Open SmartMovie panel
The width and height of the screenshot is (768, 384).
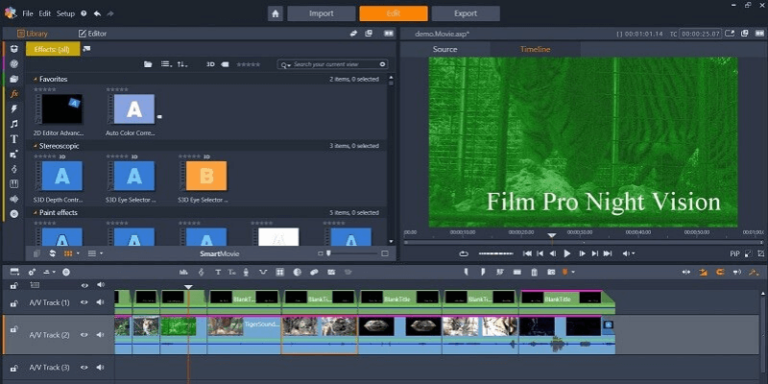(219, 254)
